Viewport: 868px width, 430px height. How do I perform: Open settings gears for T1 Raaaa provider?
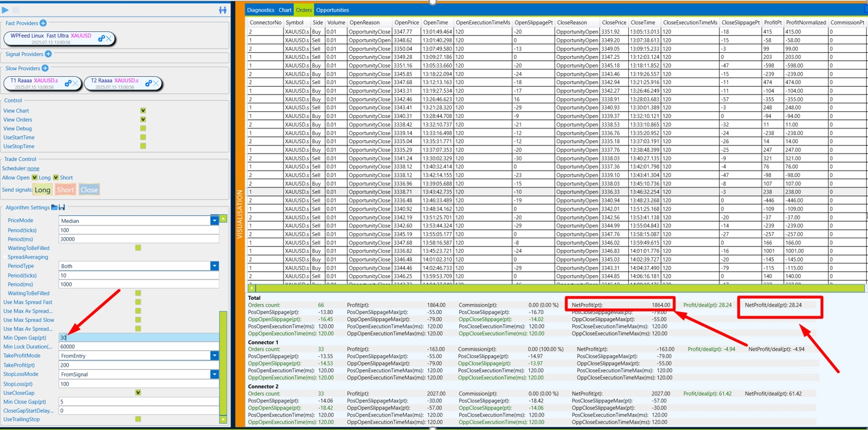coord(68,84)
